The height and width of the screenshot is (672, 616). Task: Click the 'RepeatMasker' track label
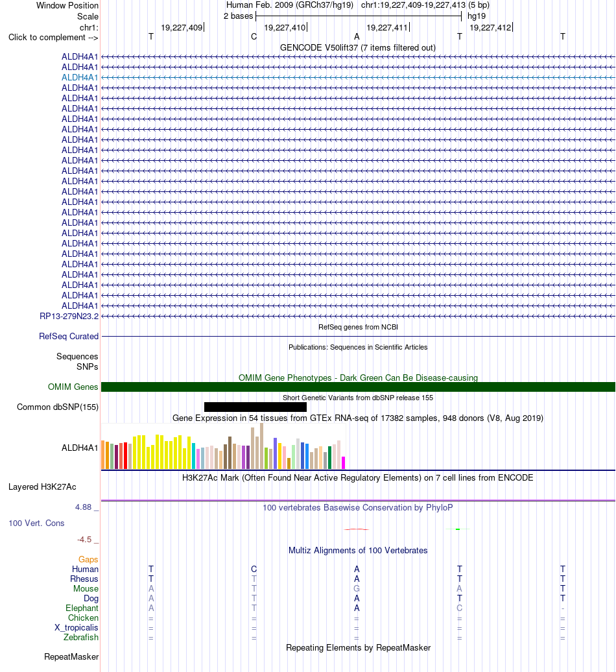71,657
